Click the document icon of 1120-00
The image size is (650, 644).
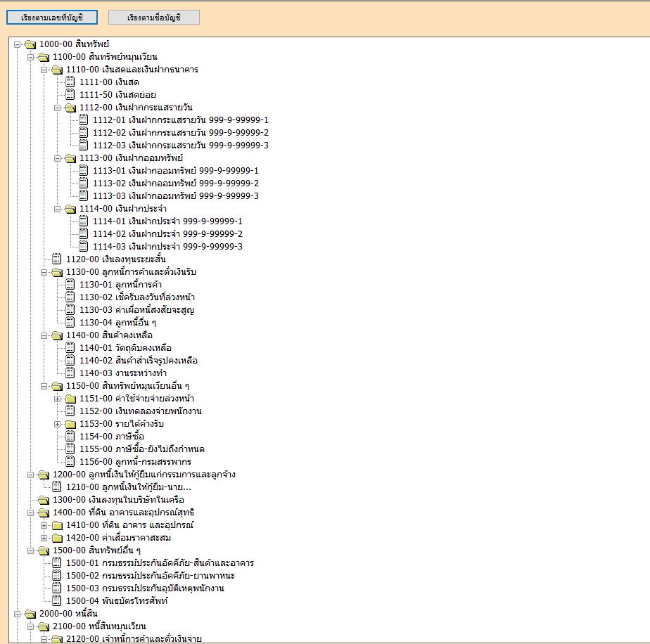coord(56,259)
